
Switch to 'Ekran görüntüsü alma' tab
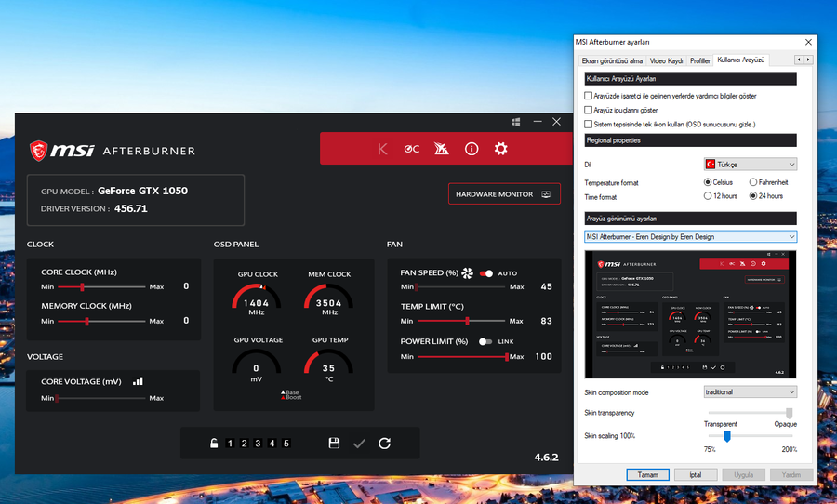(612, 60)
